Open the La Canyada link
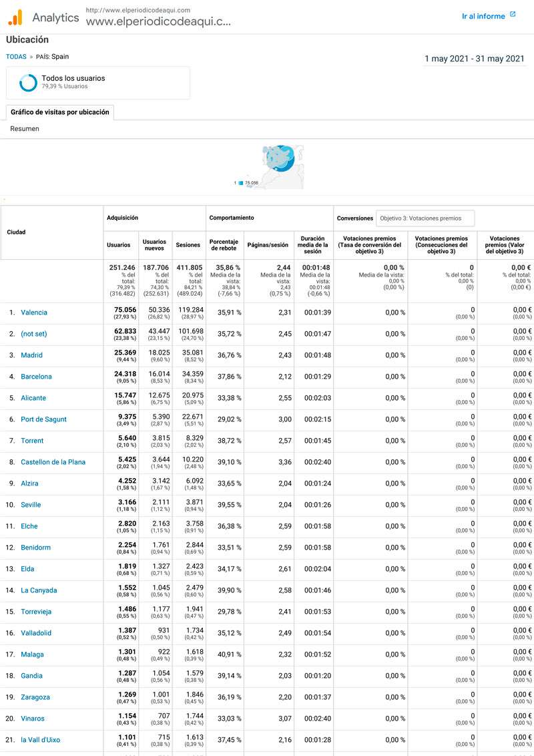This screenshot has width=534, height=756. 39,590
